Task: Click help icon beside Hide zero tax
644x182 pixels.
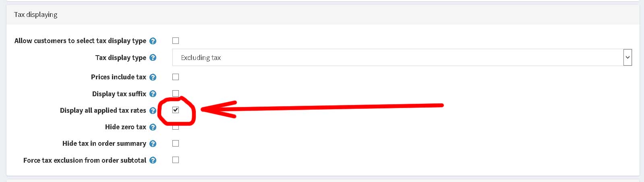Action: click(153, 127)
